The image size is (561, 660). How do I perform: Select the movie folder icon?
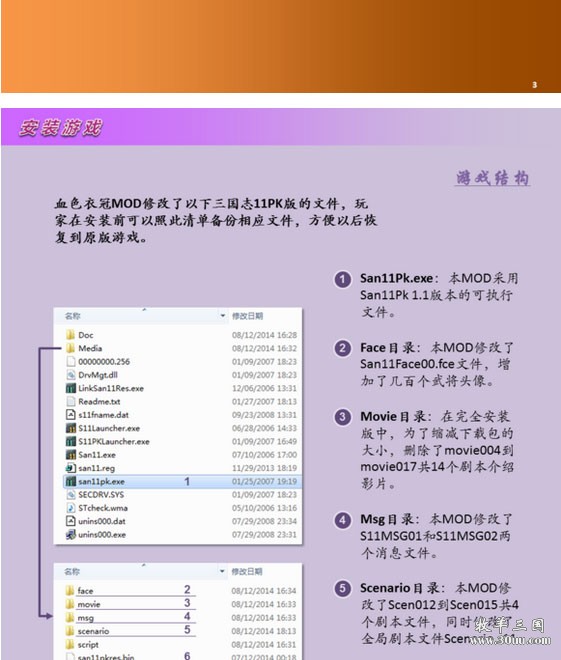tap(70, 604)
